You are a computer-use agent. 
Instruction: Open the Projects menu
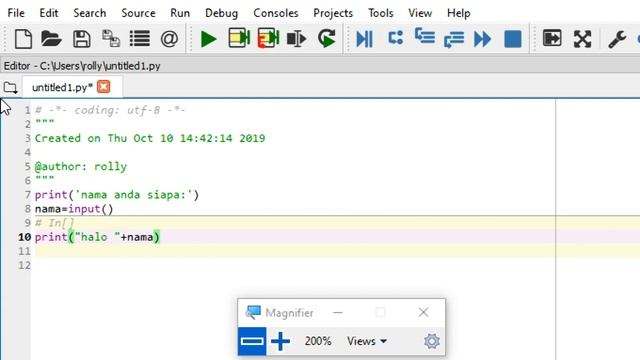[333, 13]
